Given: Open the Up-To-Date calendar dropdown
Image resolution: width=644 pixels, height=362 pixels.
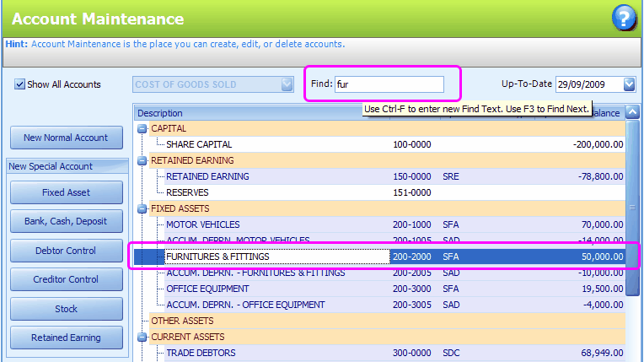Looking at the screenshot, I should coord(630,84).
